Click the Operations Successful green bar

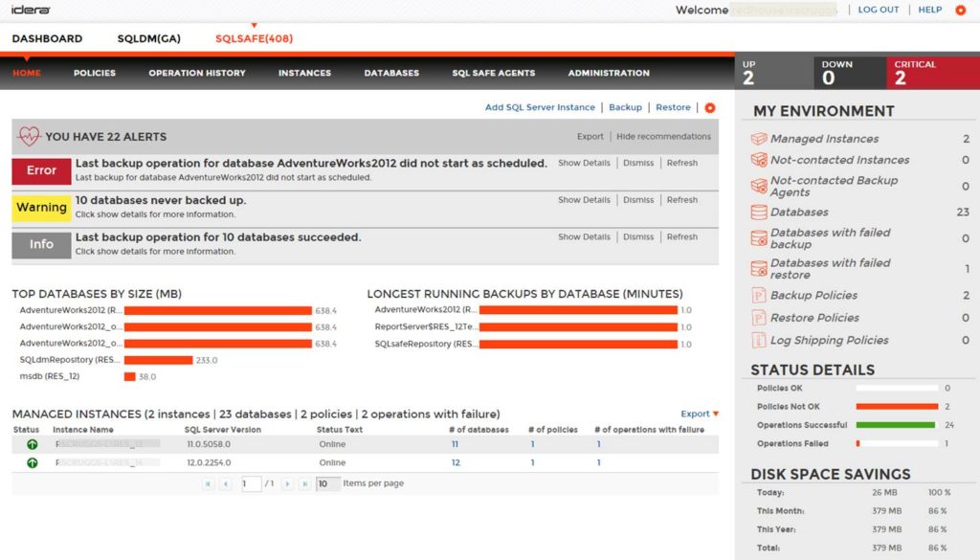(896, 425)
